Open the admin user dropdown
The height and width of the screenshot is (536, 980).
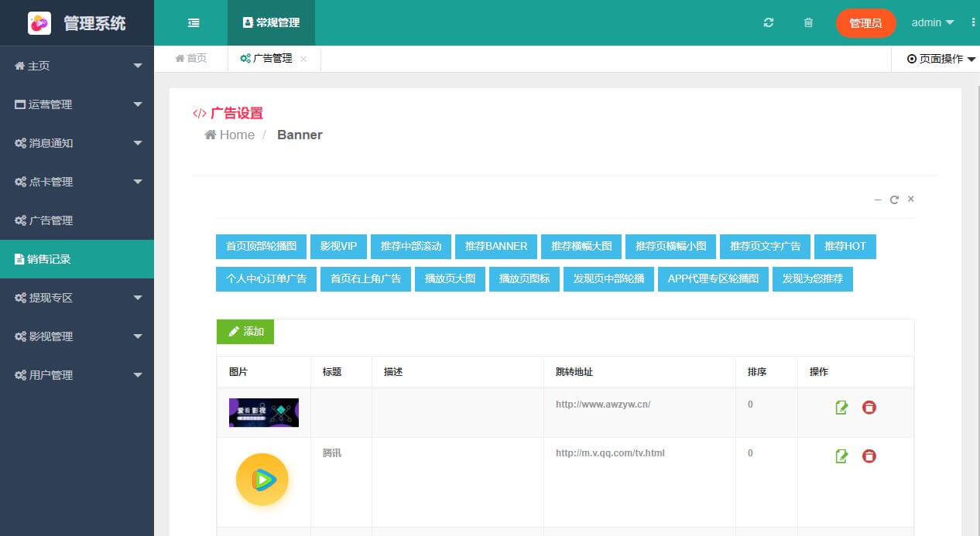932,23
